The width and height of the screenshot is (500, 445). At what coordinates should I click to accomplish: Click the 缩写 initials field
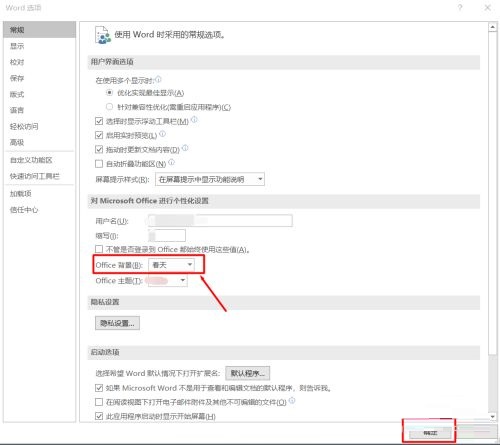click(x=167, y=236)
